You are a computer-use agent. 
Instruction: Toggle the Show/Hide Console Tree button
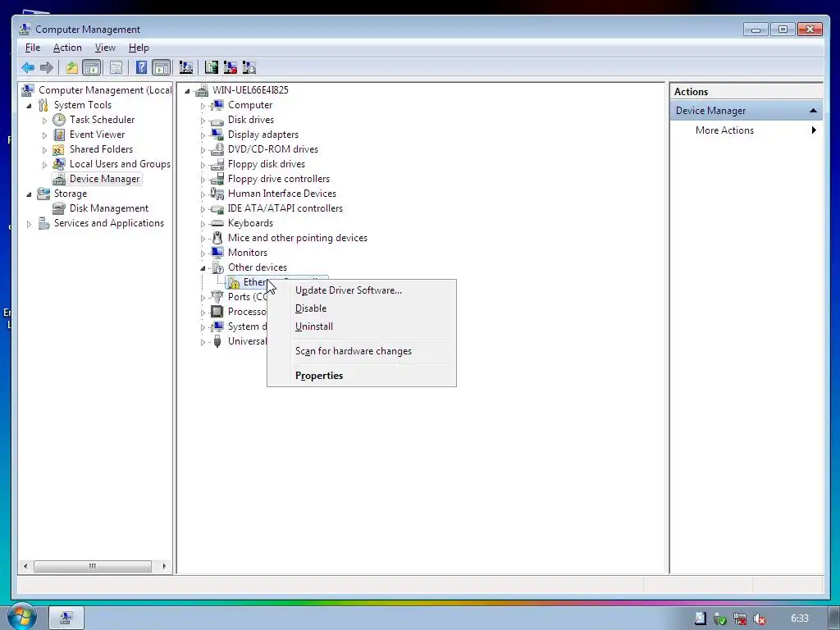(x=92, y=67)
